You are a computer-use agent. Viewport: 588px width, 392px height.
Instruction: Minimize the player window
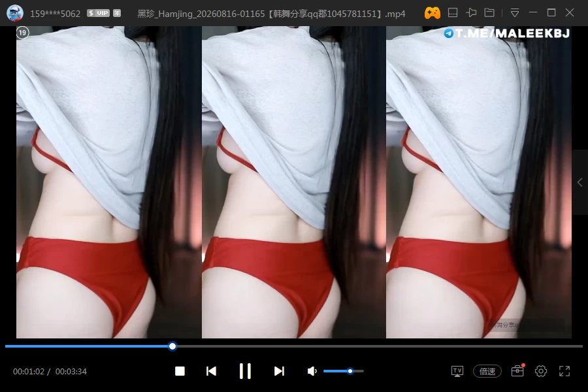tap(533, 13)
